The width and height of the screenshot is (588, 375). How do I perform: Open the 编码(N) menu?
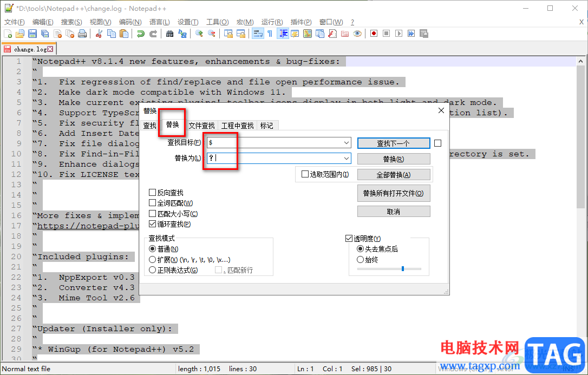[x=130, y=22]
